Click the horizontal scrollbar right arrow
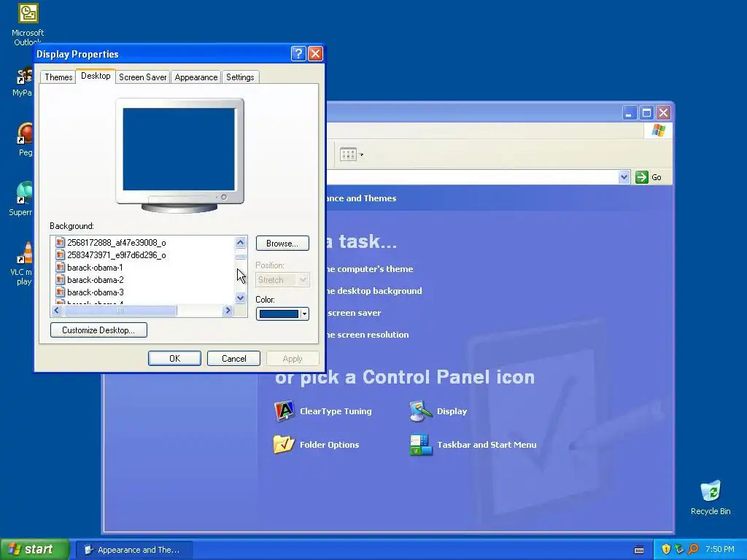This screenshot has width=747, height=560. tap(228, 311)
